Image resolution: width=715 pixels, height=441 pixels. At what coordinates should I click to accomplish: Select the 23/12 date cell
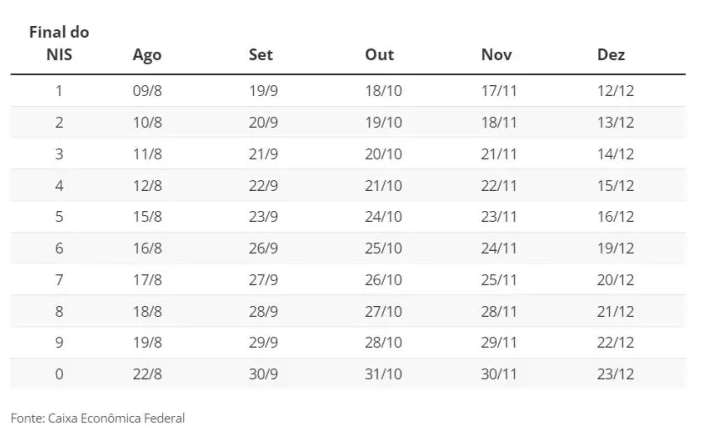pyautogui.click(x=616, y=374)
